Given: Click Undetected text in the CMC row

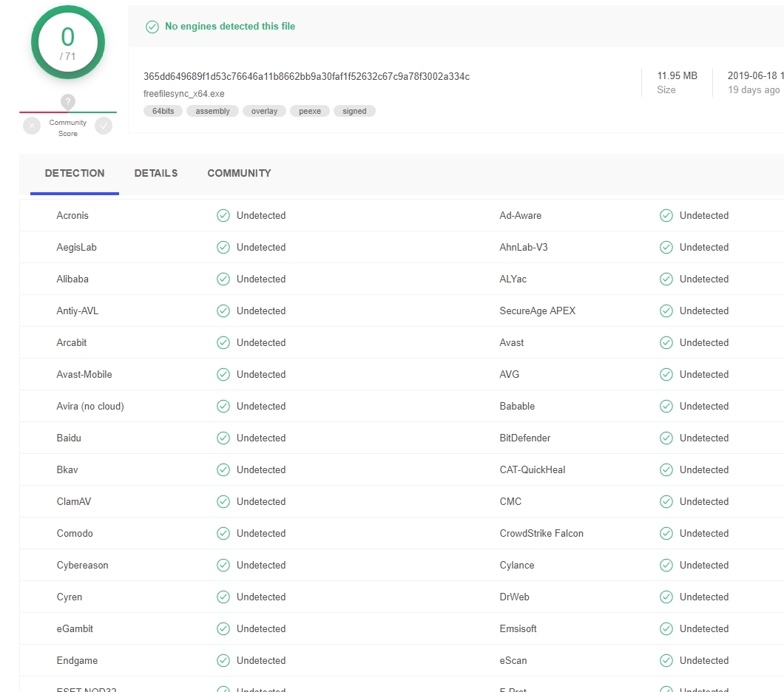Looking at the screenshot, I should point(704,502).
